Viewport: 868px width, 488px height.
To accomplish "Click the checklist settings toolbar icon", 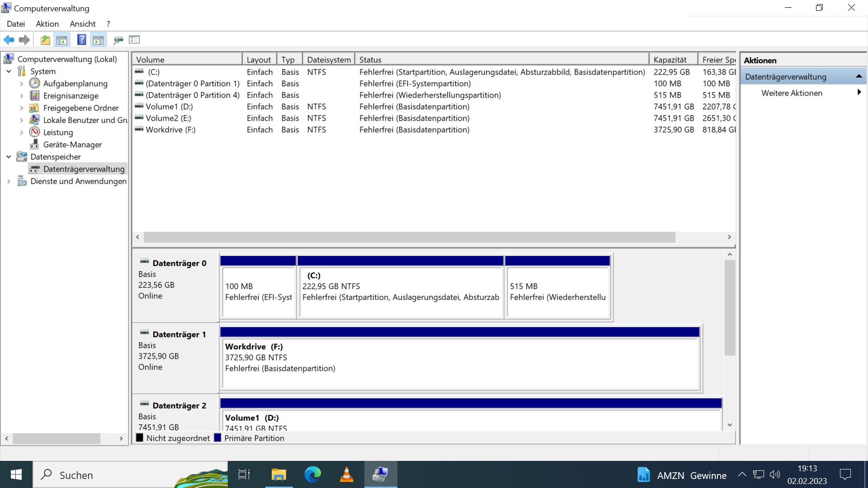I will point(134,40).
